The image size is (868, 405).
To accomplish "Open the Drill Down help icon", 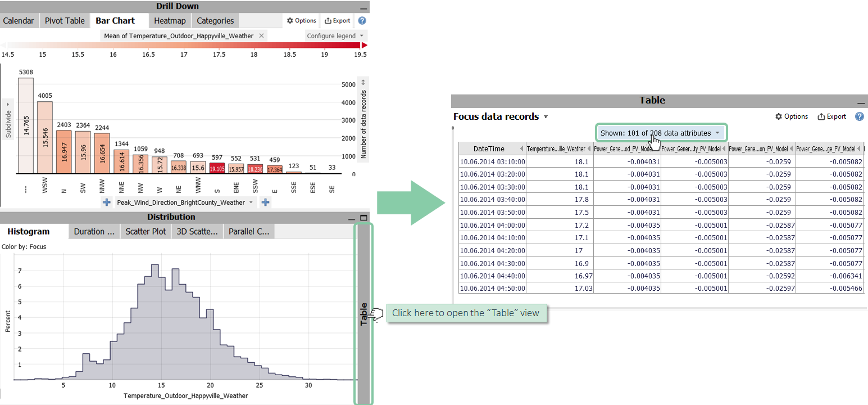I will (x=362, y=21).
